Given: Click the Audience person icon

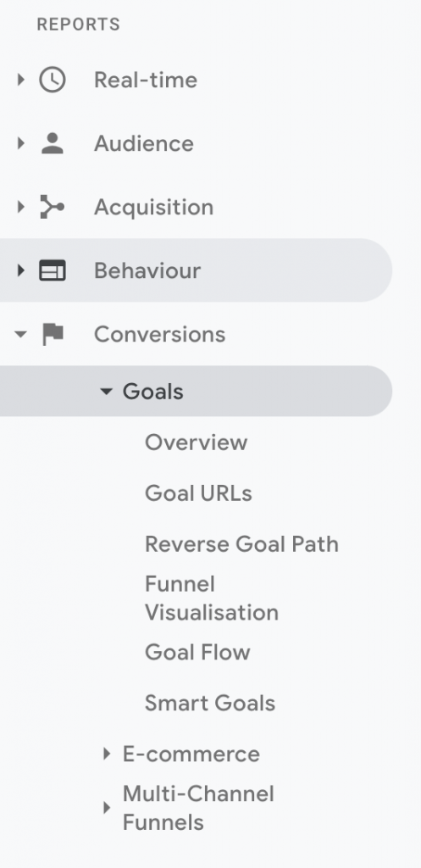Looking at the screenshot, I should [x=53, y=143].
